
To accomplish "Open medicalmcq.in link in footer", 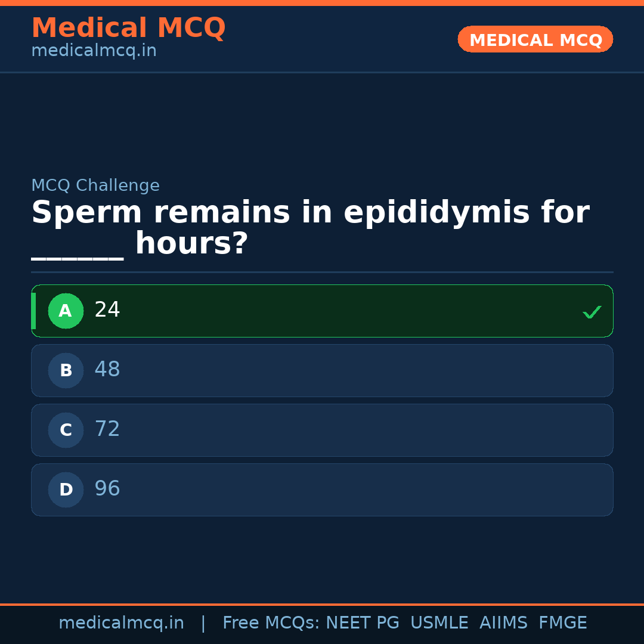I will 121,623.
